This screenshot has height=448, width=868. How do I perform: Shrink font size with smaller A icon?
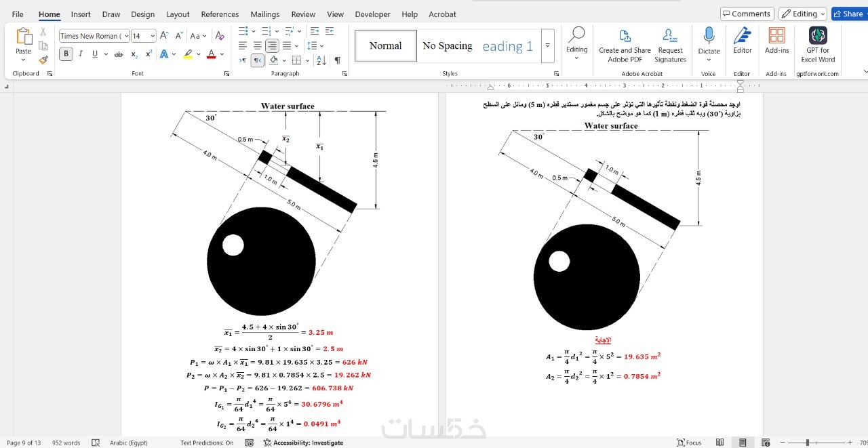point(179,36)
